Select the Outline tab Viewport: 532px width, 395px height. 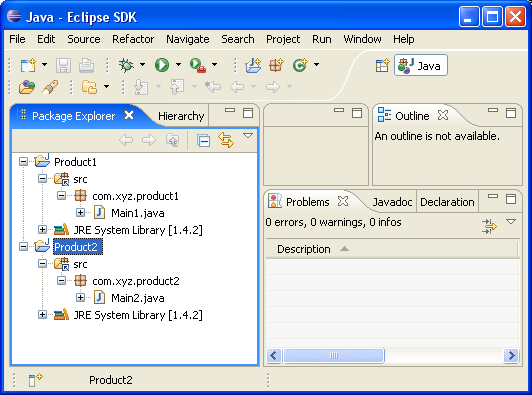point(412,116)
